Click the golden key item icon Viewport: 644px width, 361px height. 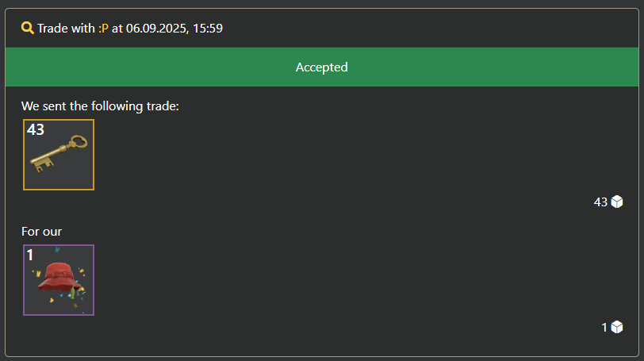59,156
